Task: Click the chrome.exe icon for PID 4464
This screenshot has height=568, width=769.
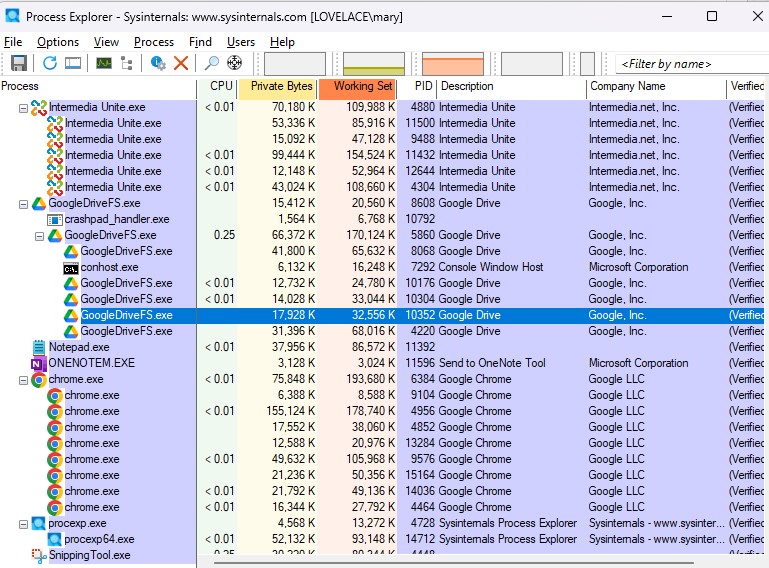Action: pyautogui.click(x=54, y=508)
